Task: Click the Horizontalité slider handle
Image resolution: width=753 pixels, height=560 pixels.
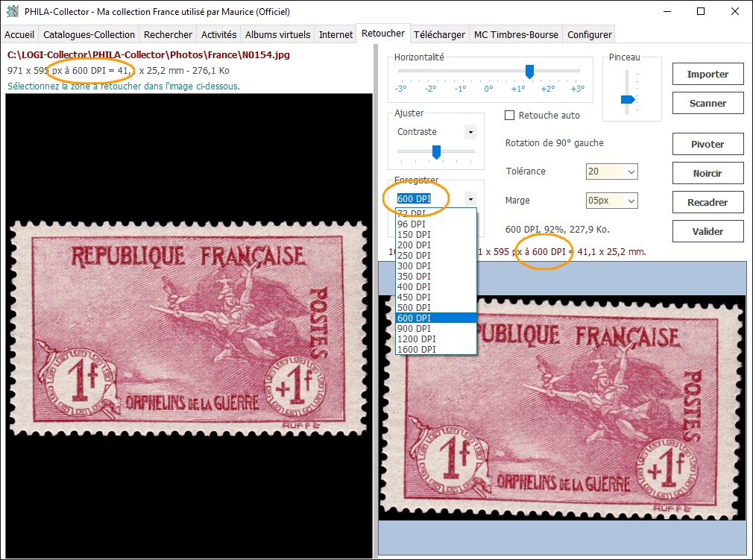Action: 529,72
